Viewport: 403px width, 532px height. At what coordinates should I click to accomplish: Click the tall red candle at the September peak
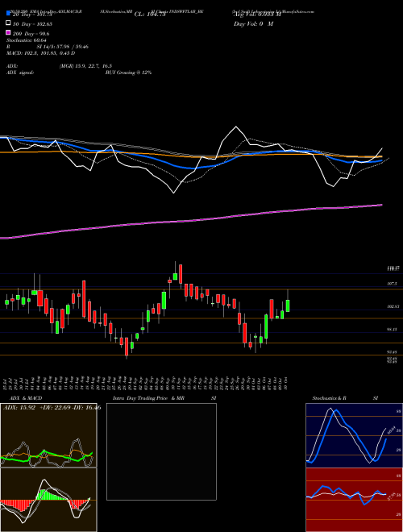[x=181, y=274]
